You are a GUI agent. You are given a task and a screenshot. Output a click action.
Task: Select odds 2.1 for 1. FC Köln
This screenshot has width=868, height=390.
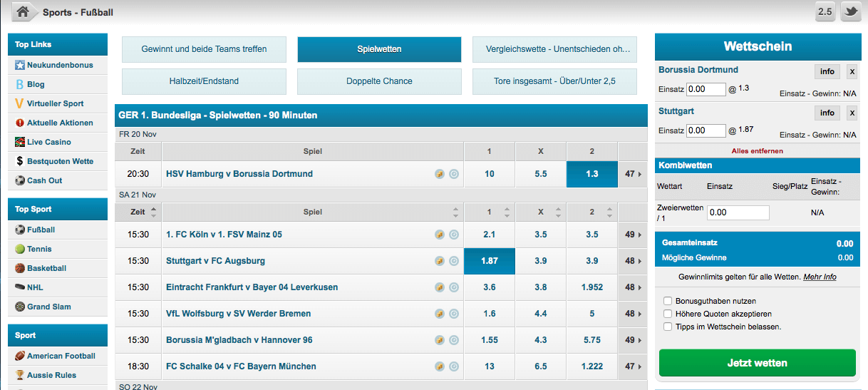tap(490, 235)
